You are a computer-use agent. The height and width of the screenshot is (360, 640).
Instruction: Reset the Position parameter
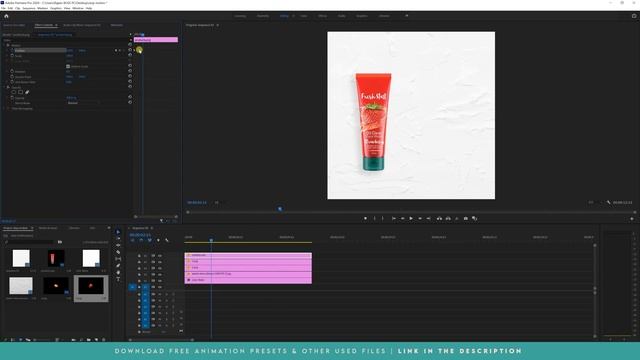click(x=130, y=50)
